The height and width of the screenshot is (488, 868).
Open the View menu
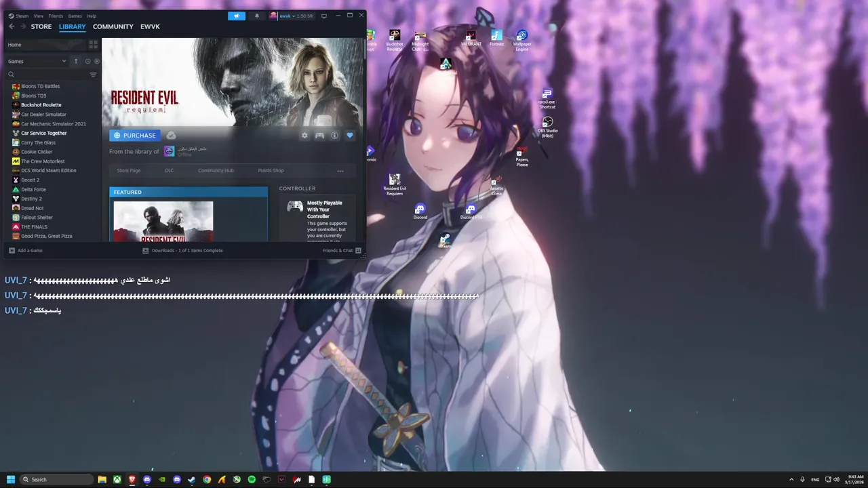pos(39,16)
